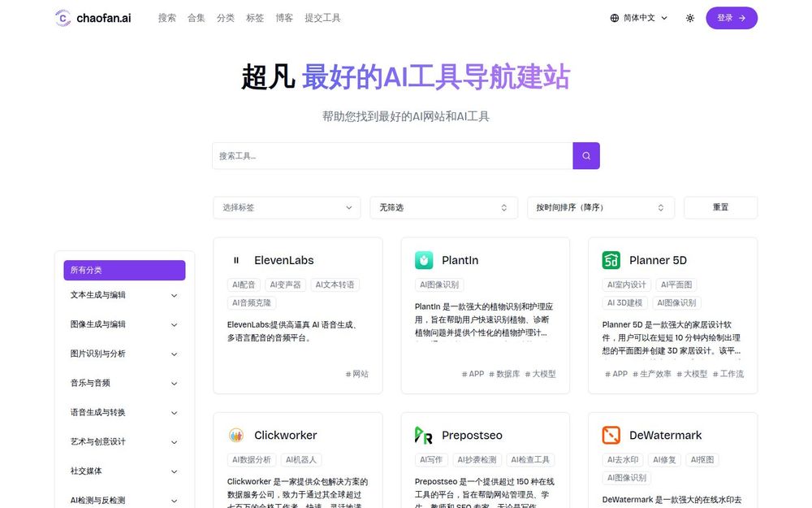The width and height of the screenshot is (812, 508).
Task: Click the AI文本转语 tag on ElevenLabs
Action: tap(335, 284)
